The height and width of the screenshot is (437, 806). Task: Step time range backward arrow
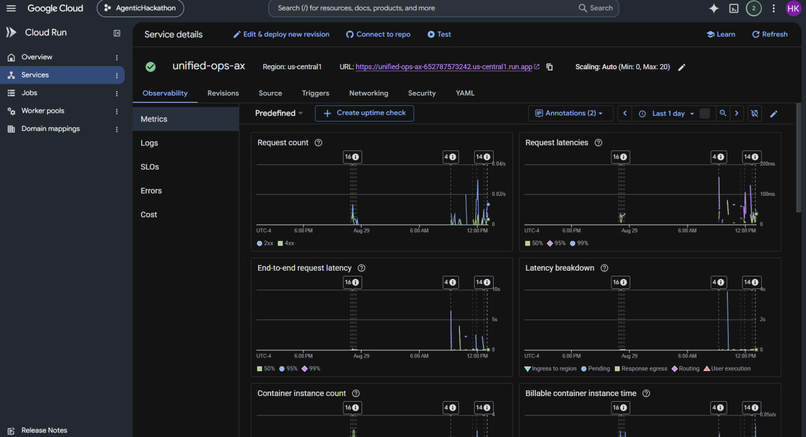(x=625, y=113)
